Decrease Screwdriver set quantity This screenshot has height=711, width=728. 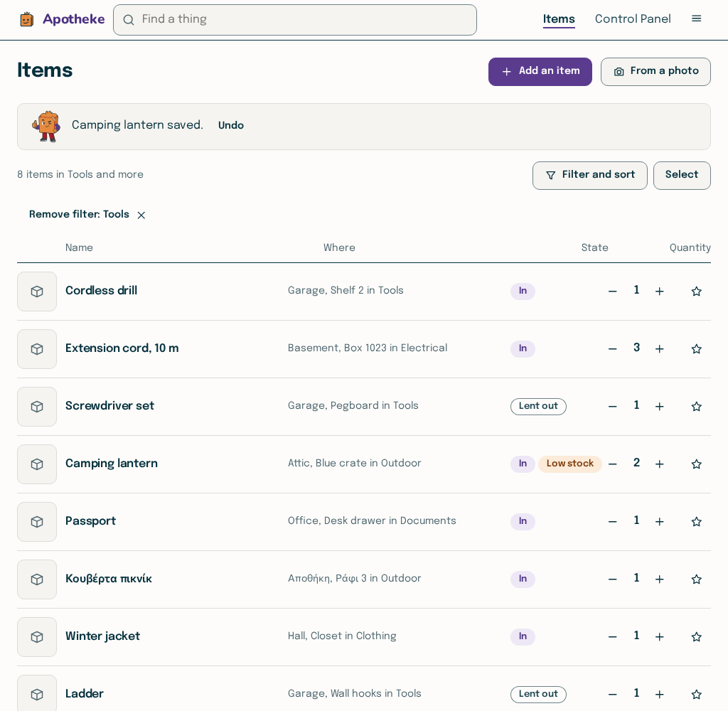612,407
